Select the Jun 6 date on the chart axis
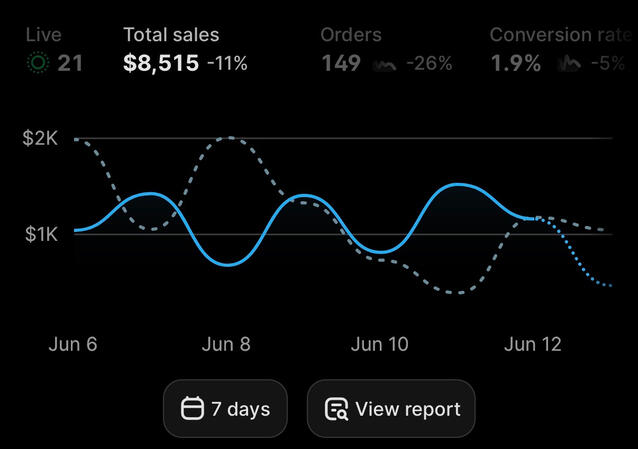Viewport: 638px width, 449px height. pos(73,344)
